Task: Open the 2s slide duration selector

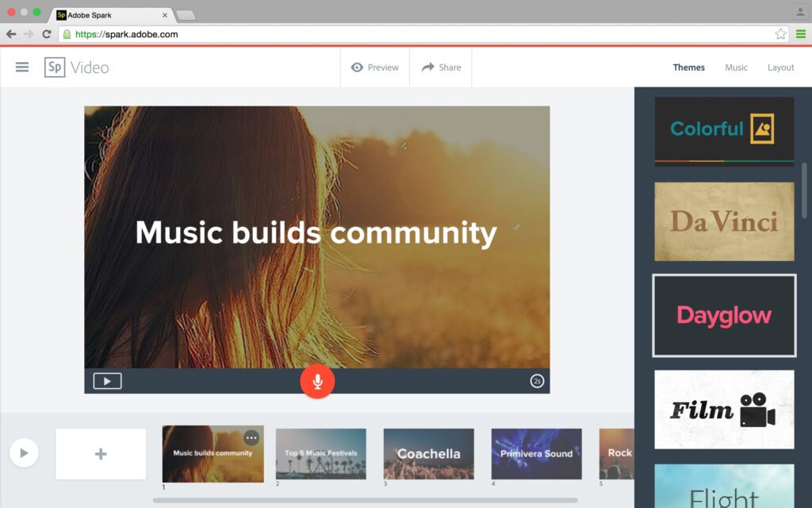Action: coord(537,381)
